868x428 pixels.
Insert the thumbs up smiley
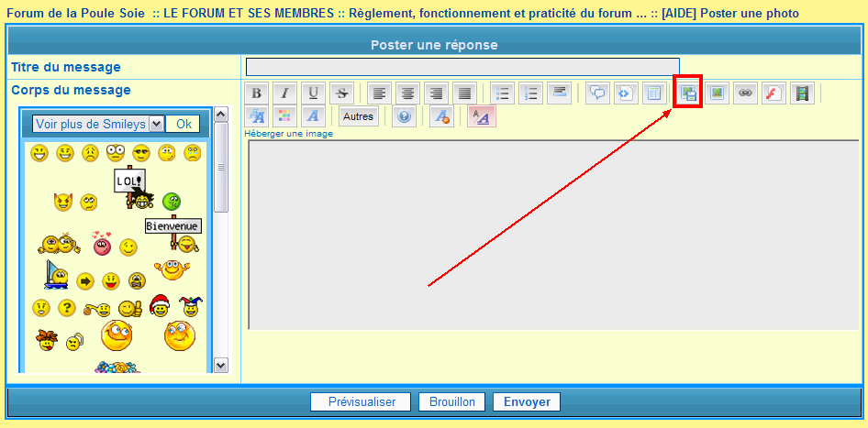pos(130,309)
